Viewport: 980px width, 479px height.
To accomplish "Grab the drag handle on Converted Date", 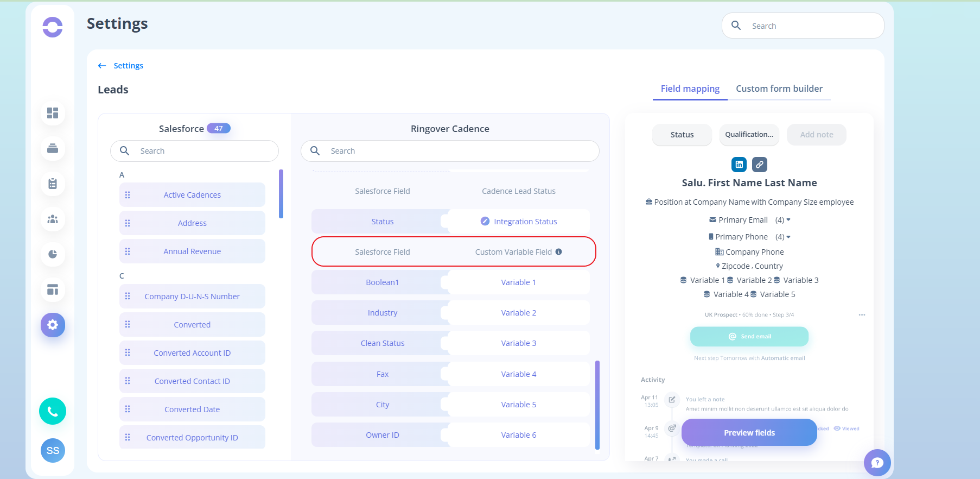I will [x=128, y=409].
